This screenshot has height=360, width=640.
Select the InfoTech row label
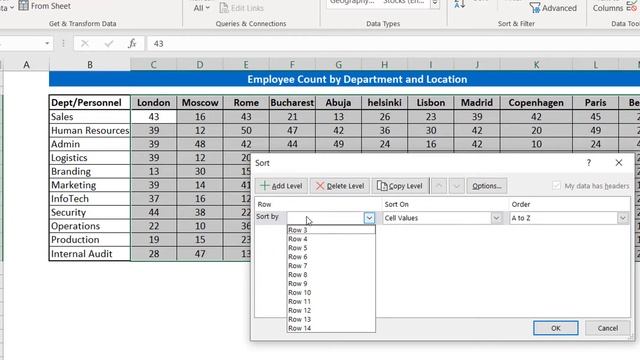coord(90,198)
